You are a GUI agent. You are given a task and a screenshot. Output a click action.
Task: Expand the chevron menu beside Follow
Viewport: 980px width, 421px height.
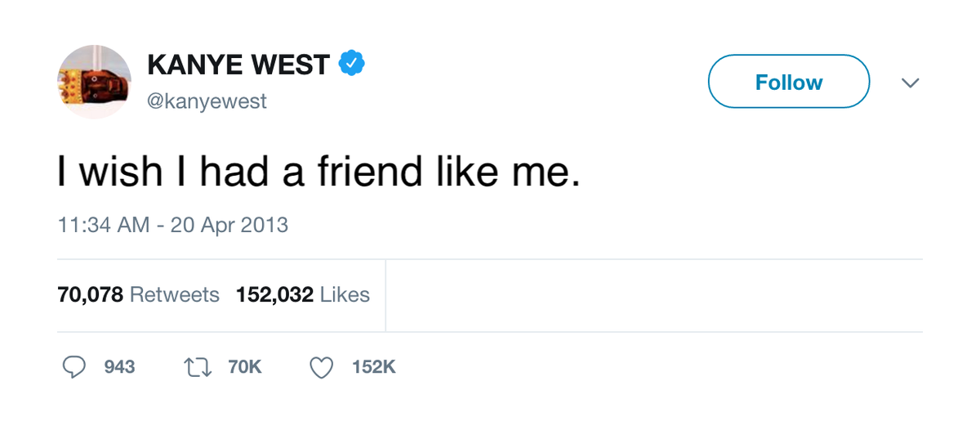pyautogui.click(x=910, y=83)
